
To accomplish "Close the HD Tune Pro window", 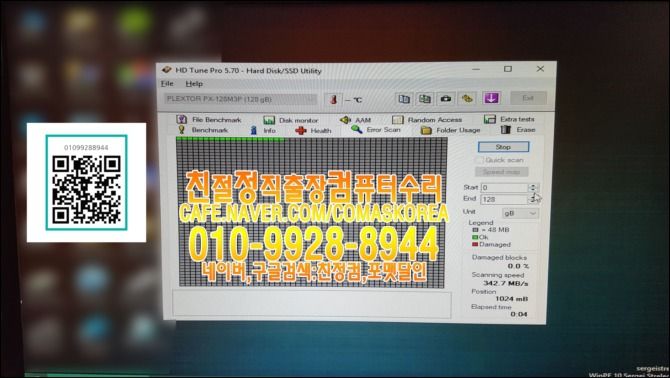I will pos(540,69).
